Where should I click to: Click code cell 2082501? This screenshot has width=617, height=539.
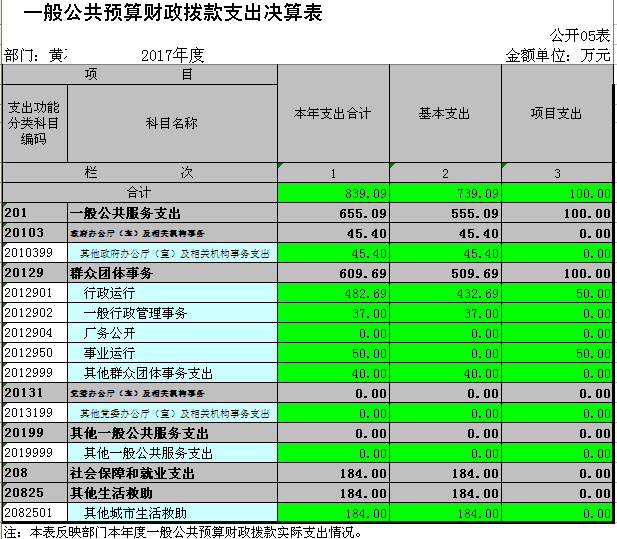34,513
